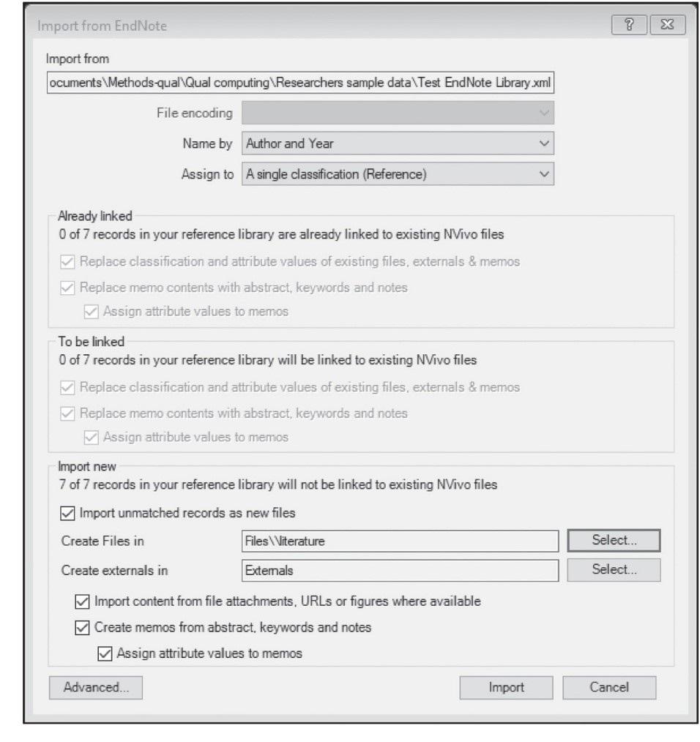Viewport: 700px width, 742px height.
Task: Click the 'File encoding' label
Action: (x=195, y=113)
